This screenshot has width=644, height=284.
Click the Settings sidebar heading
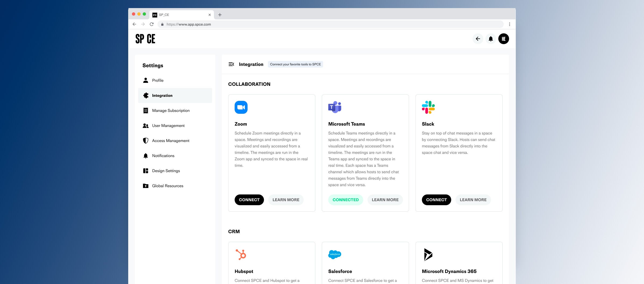coord(153,66)
